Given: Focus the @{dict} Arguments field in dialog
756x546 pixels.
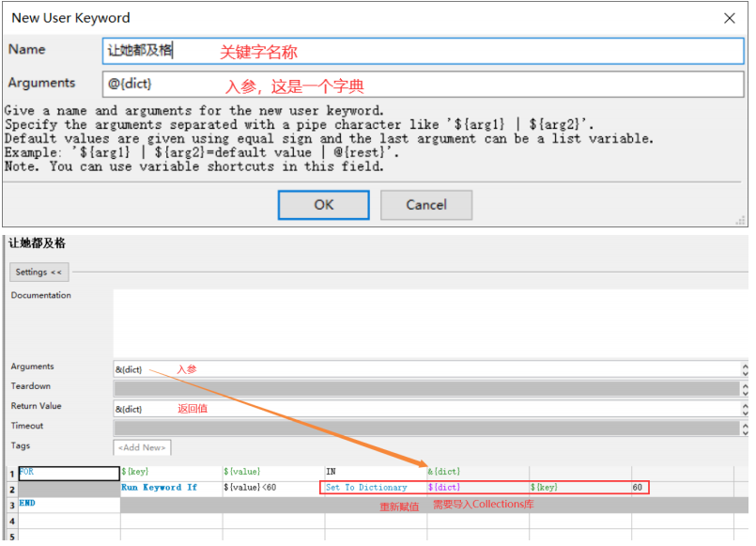Looking at the screenshot, I should pyautogui.click(x=423, y=85).
